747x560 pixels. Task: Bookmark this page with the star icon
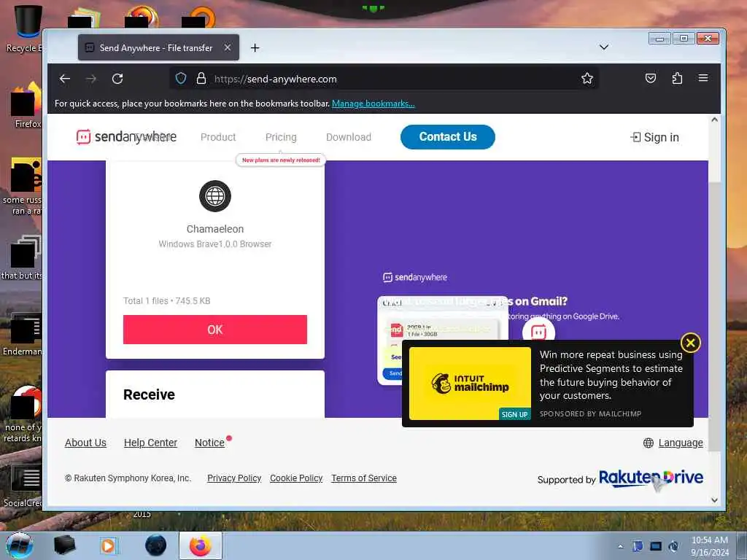click(587, 78)
